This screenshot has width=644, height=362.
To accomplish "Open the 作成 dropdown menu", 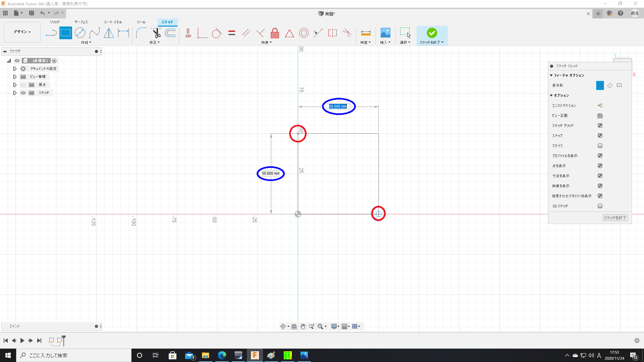I will [x=86, y=43].
